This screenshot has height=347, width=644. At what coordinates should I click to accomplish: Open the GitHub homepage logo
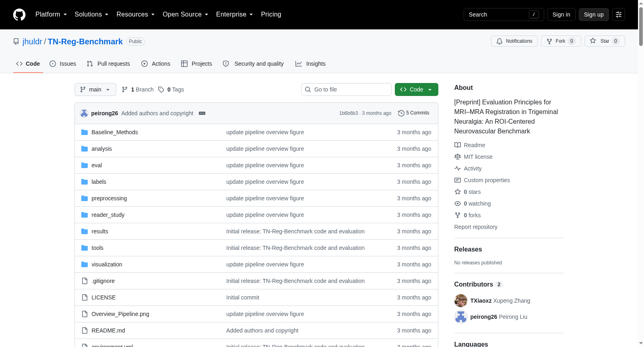coord(19,15)
